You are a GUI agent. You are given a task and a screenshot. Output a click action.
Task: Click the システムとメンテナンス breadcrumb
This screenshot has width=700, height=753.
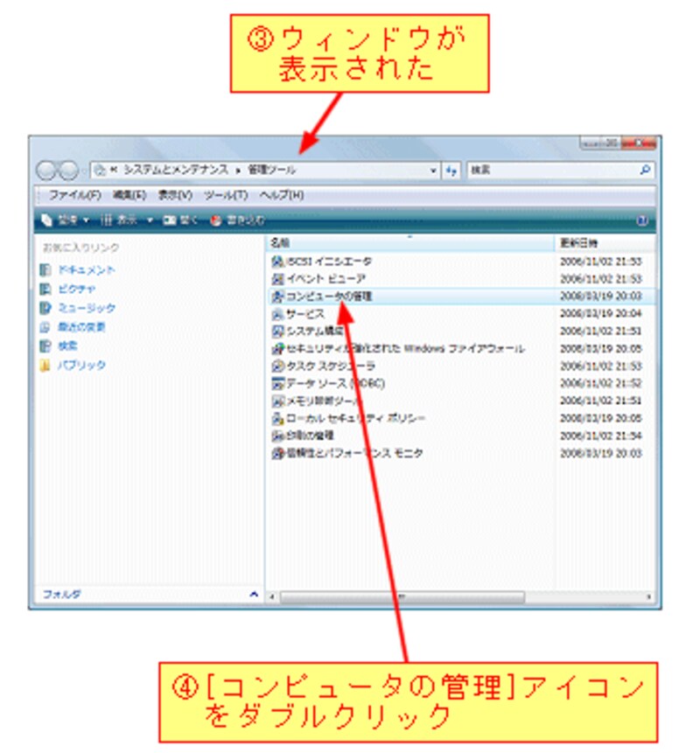tap(176, 170)
